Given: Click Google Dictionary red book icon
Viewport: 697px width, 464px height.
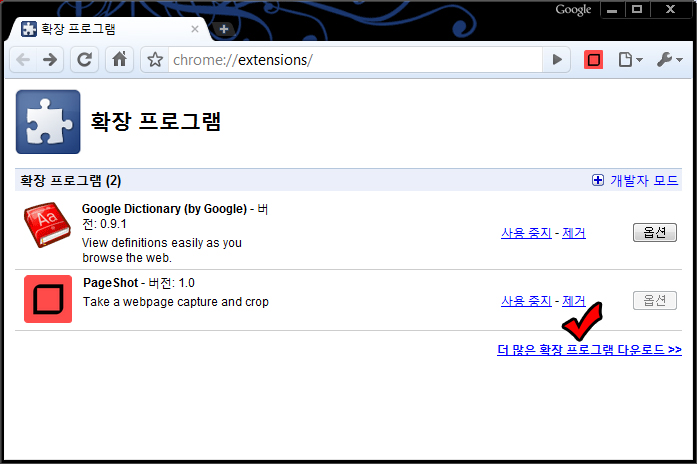Looking at the screenshot, I should coord(47,224).
